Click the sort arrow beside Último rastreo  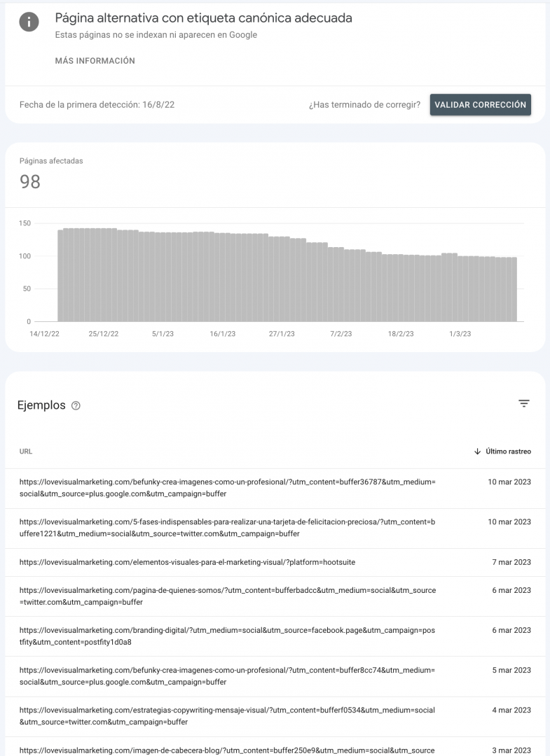click(x=477, y=451)
